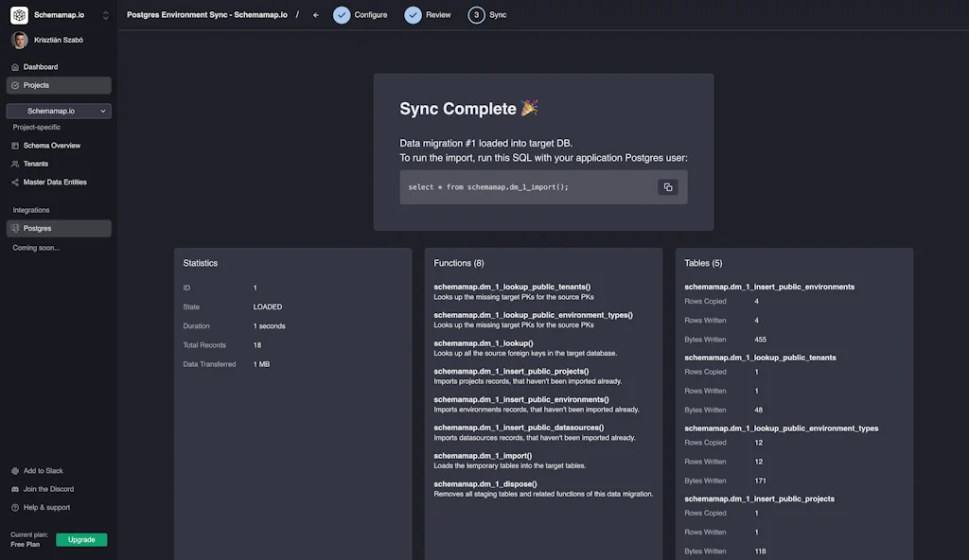The image size is (969, 560).
Task: Click the Tenants icon
Action: (x=15, y=164)
